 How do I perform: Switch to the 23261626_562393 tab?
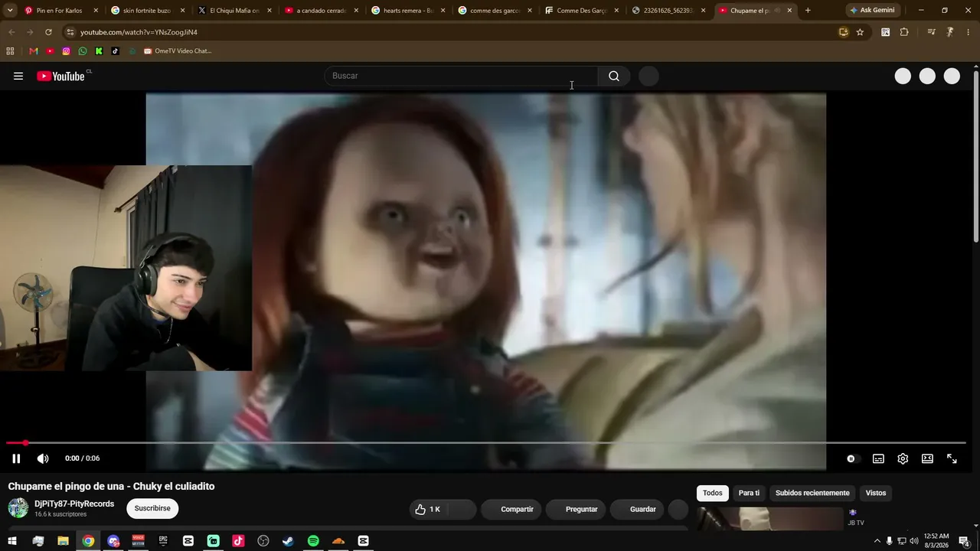point(668,11)
